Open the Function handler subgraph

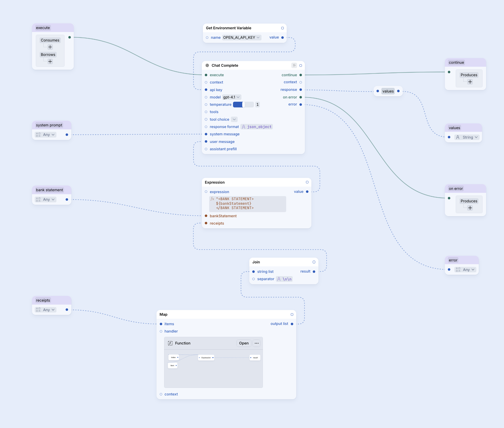[x=244, y=343]
